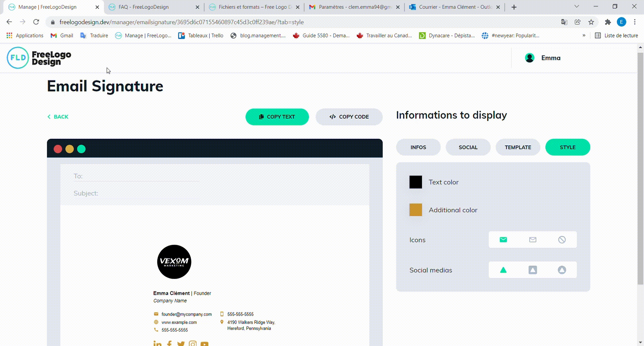The width and height of the screenshot is (644, 346).
Task: Open the Travailler au Canada bookmark
Action: pyautogui.click(x=384, y=36)
